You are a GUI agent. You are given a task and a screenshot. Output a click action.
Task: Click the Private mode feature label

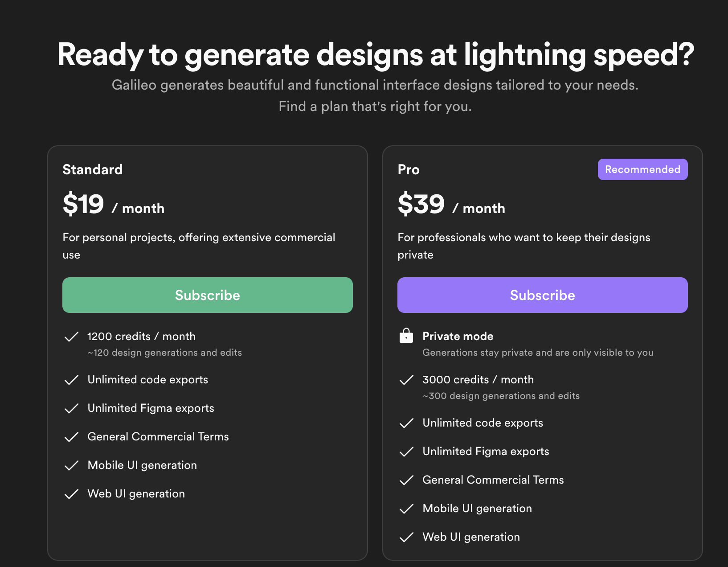(458, 336)
